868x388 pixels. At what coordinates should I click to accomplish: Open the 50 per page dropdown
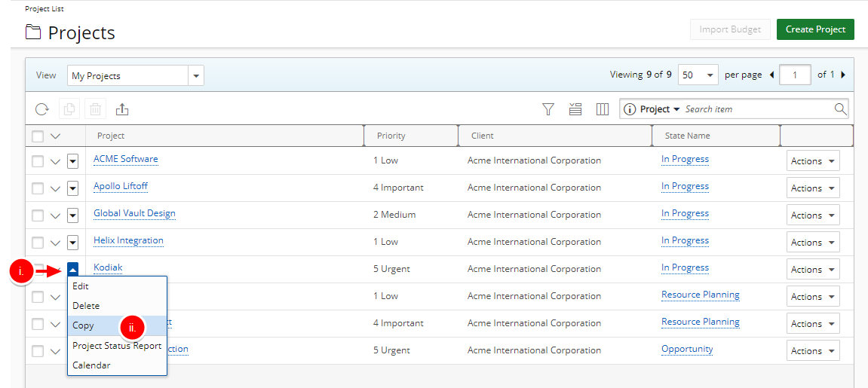pyautogui.click(x=698, y=75)
